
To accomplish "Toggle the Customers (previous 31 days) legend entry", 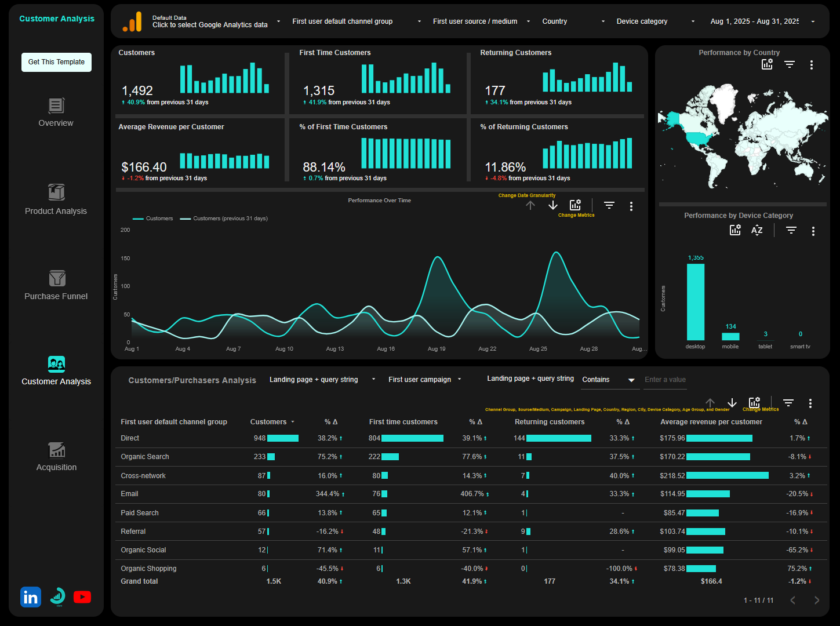I will coord(224,218).
